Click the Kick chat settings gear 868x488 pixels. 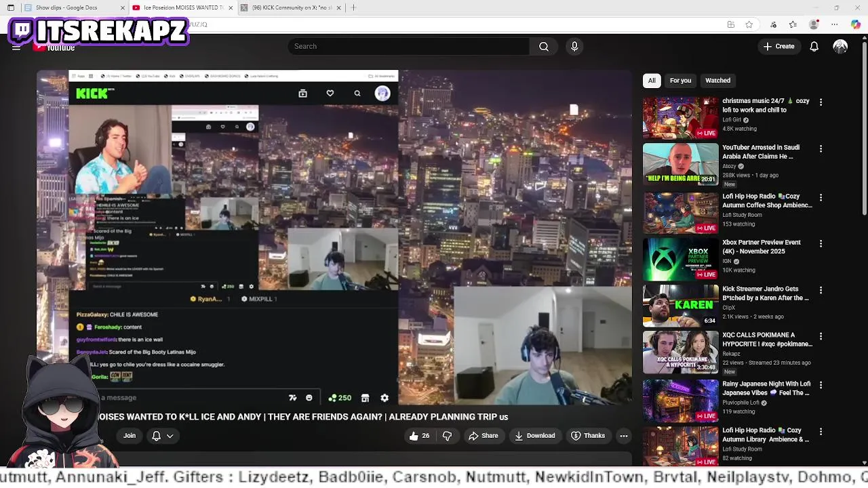pos(384,398)
